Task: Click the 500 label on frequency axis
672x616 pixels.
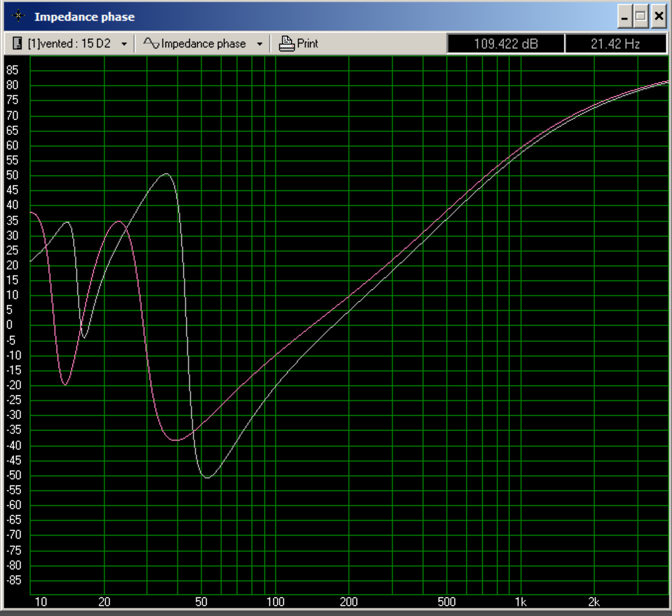Action: (447, 602)
